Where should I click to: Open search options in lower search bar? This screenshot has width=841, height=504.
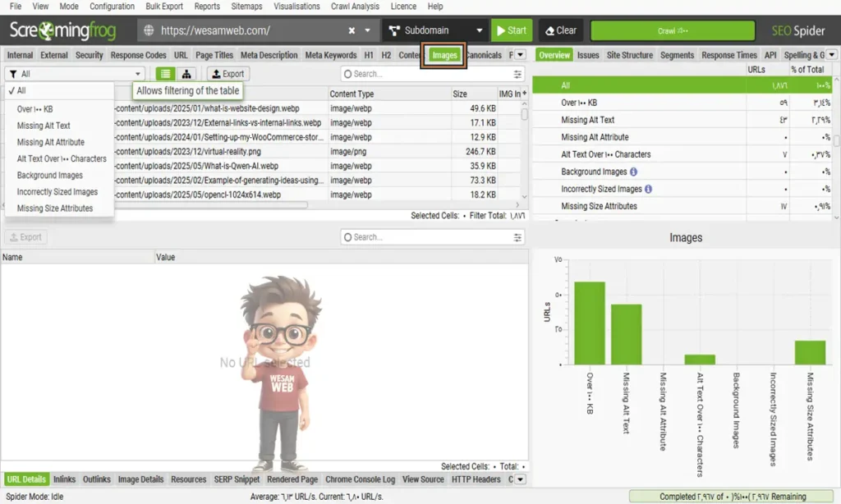[x=517, y=237]
